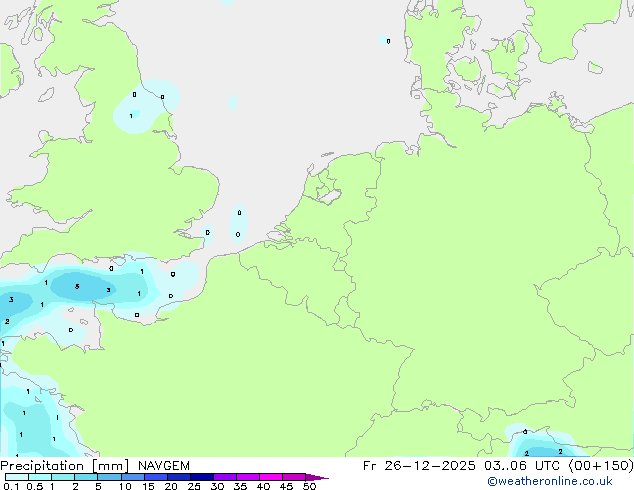Click the legend number "30"

point(217,486)
